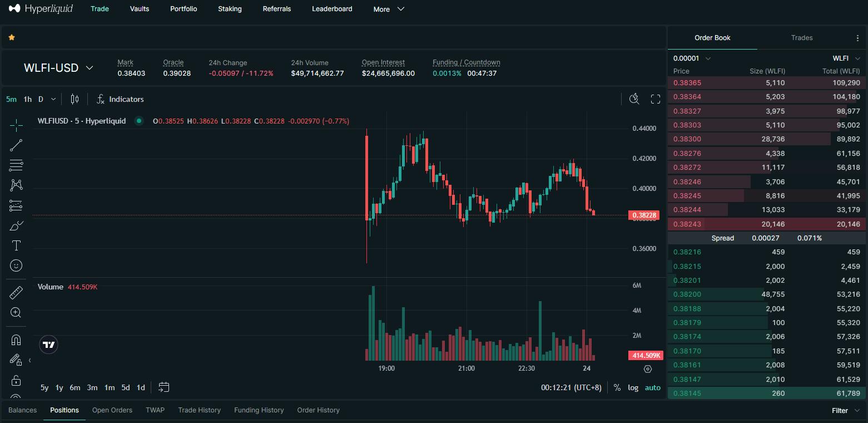Open the Indicators button
This screenshot has height=423, width=868.
pos(120,99)
